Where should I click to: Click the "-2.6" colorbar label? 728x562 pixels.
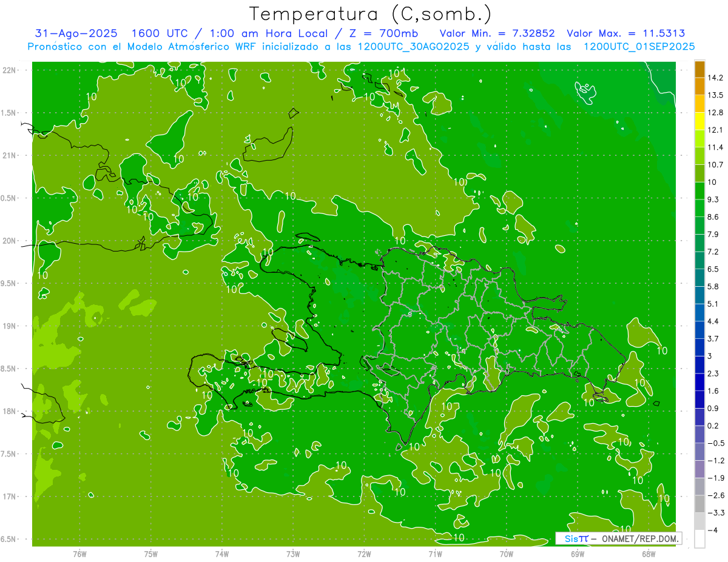[x=715, y=495]
